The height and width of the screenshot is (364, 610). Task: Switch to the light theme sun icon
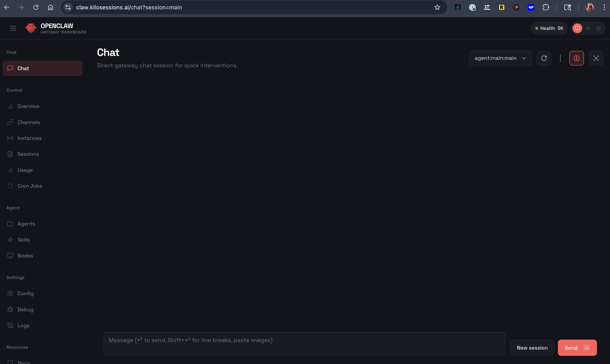588,28
